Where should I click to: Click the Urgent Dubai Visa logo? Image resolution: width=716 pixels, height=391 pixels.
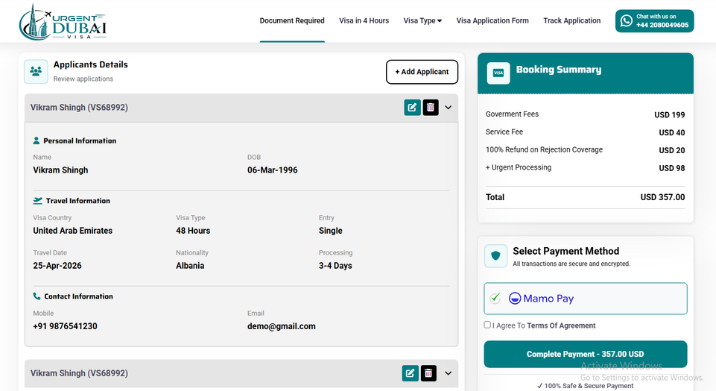pyautogui.click(x=63, y=22)
